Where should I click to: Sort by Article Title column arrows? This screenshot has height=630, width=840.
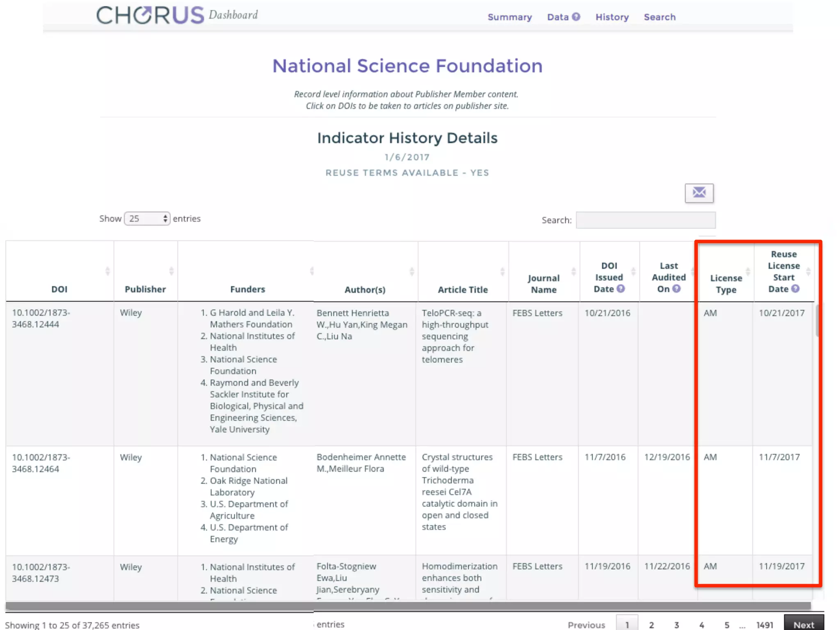(x=502, y=271)
